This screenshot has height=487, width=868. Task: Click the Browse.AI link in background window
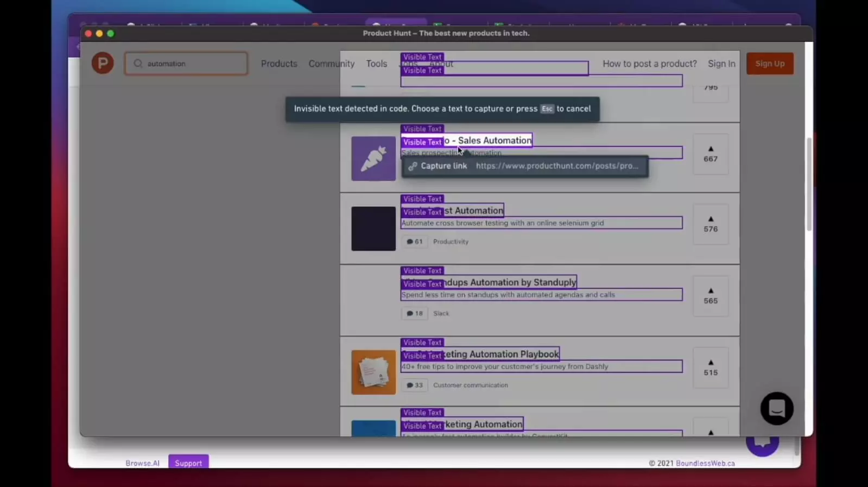point(142,463)
